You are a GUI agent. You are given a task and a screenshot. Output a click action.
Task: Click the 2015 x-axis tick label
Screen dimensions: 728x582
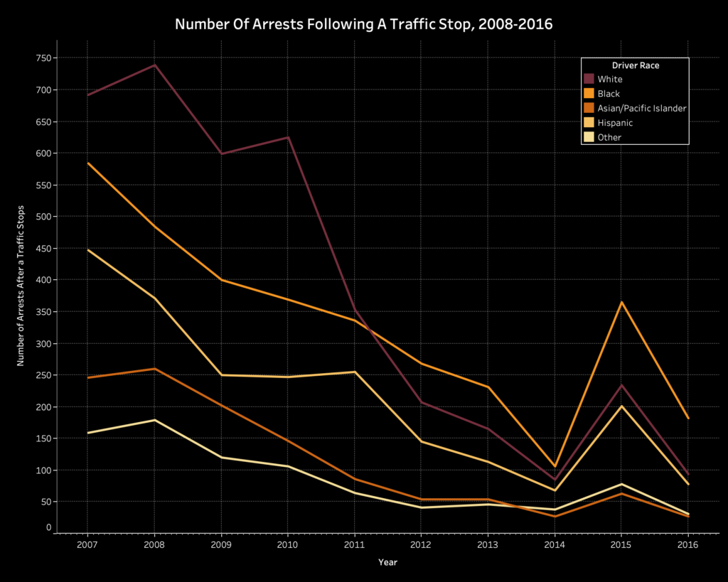pos(621,544)
